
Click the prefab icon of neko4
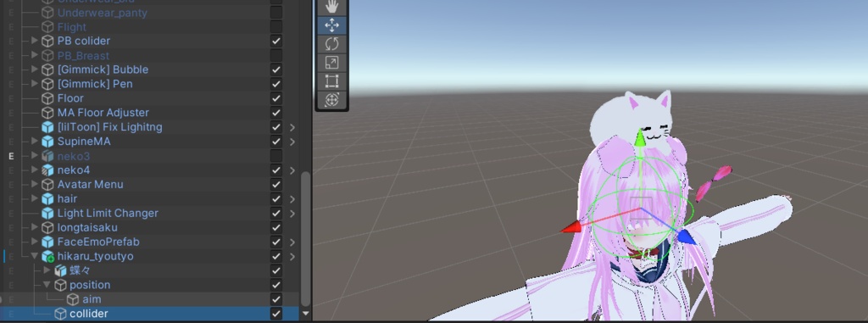pyautogui.click(x=48, y=170)
